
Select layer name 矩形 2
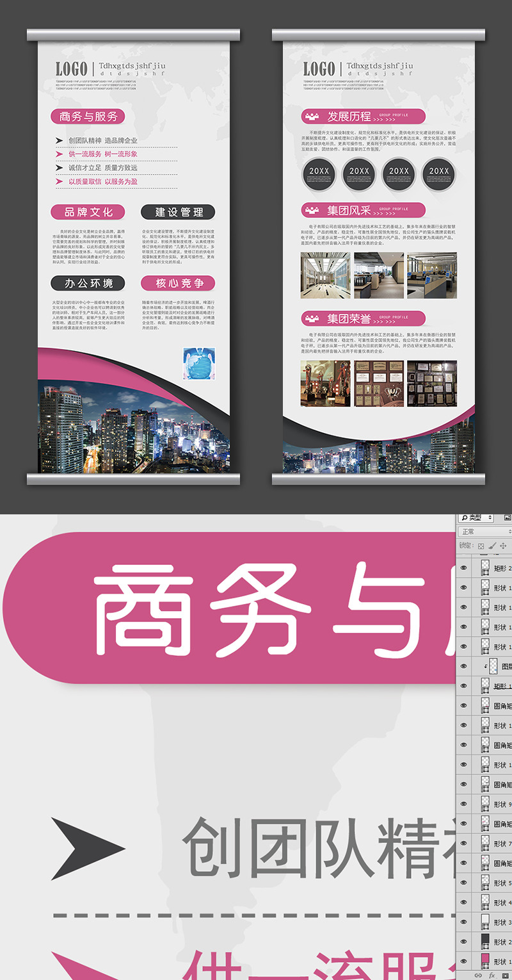tap(503, 568)
